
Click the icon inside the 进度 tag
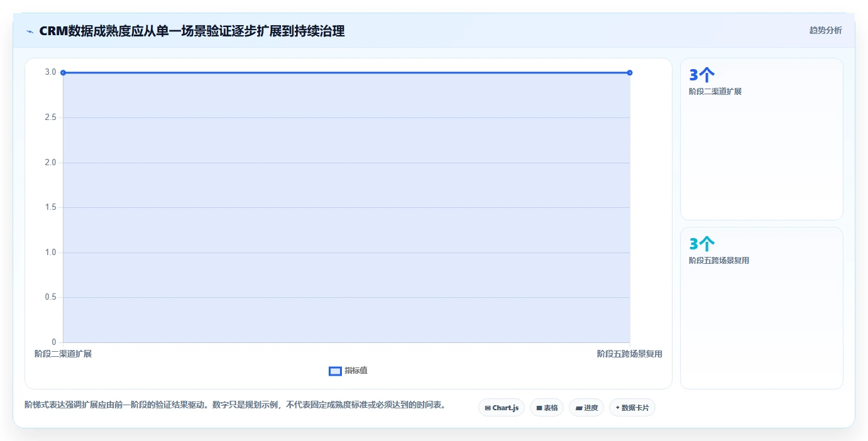point(579,408)
